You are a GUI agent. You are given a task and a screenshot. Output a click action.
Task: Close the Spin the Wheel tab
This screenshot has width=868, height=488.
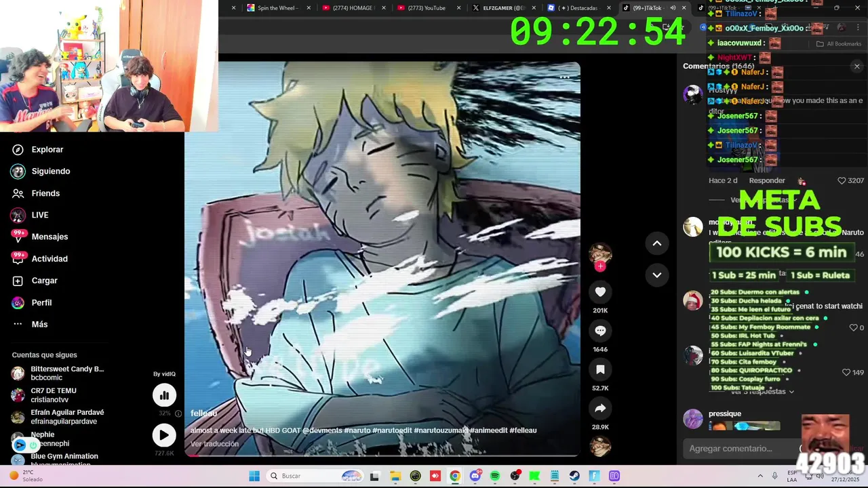[x=309, y=8]
